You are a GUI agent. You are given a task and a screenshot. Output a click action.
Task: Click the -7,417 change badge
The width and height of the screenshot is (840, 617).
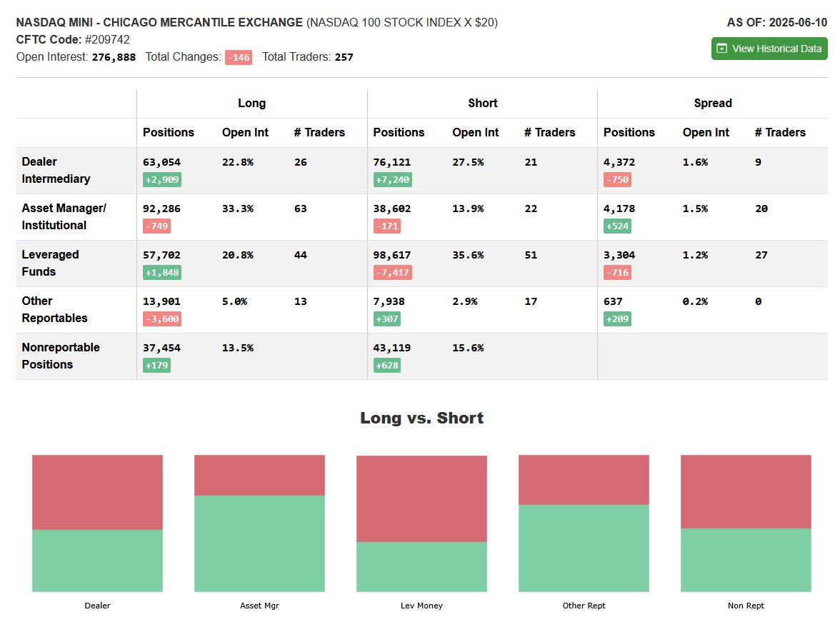[x=393, y=273]
